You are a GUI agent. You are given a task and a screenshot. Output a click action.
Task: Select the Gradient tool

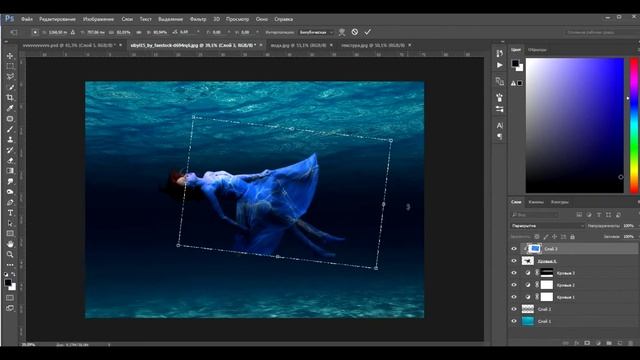click(x=10, y=171)
